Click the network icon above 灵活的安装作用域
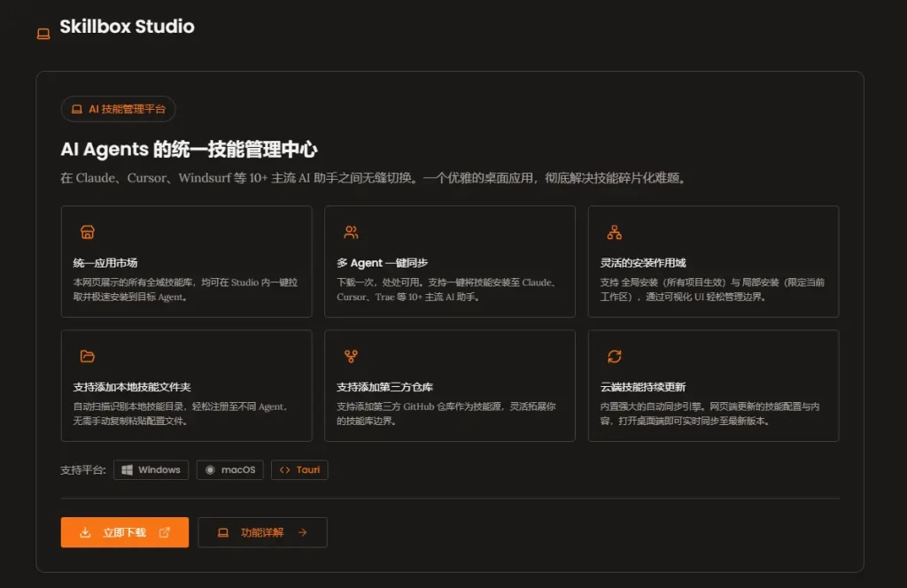Viewport: 907px width, 588px height. (x=614, y=233)
